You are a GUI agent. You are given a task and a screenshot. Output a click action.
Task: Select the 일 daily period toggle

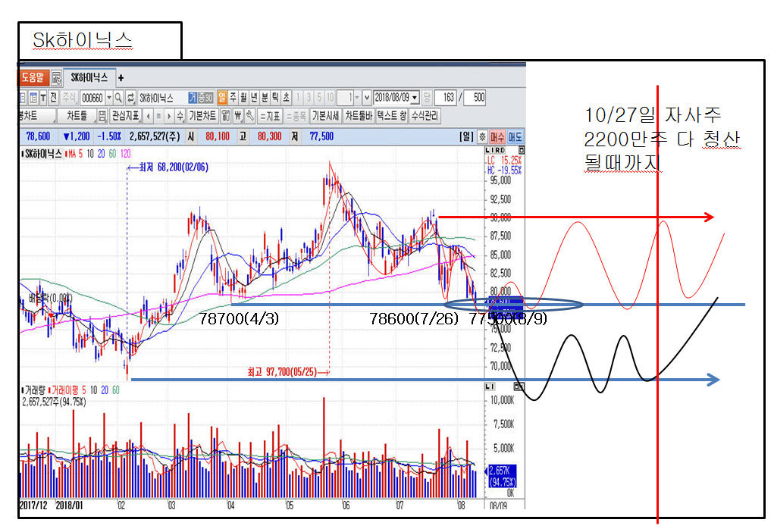(x=221, y=98)
